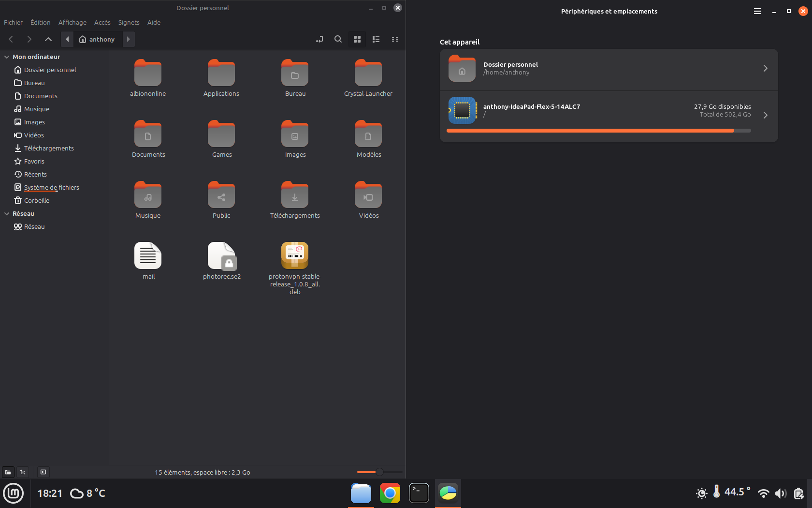Open the Affichage menu
The height and width of the screenshot is (508, 812).
point(72,22)
